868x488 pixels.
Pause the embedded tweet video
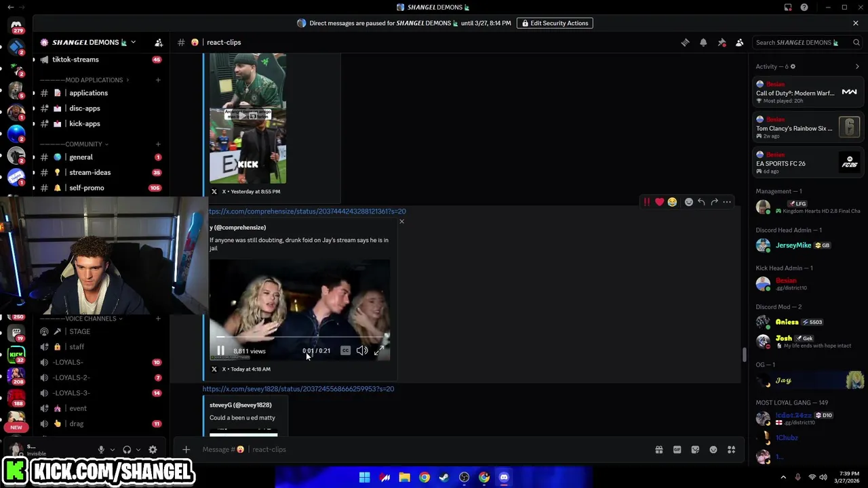pos(220,351)
